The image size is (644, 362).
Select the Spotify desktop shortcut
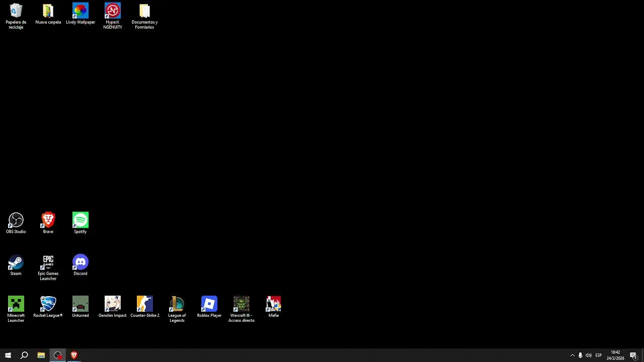click(80, 223)
